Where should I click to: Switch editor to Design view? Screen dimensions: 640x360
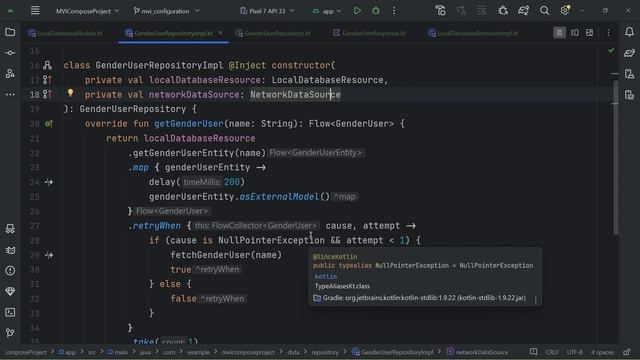click(589, 33)
